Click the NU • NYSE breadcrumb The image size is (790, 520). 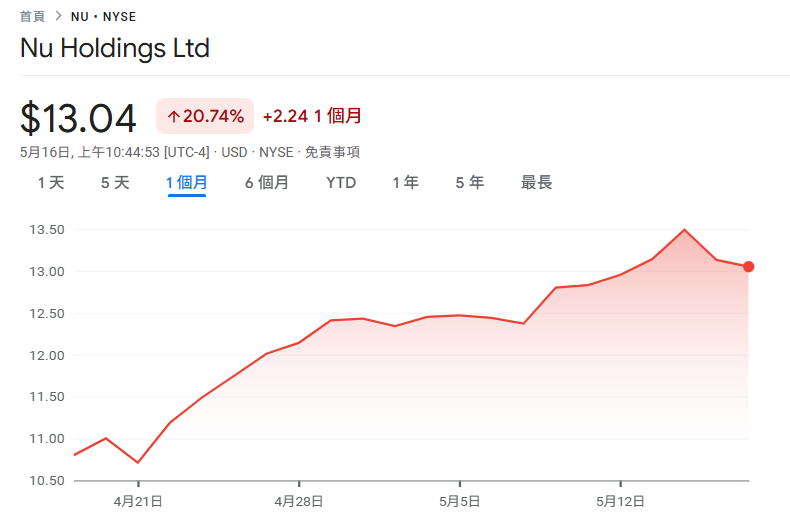[x=103, y=17]
